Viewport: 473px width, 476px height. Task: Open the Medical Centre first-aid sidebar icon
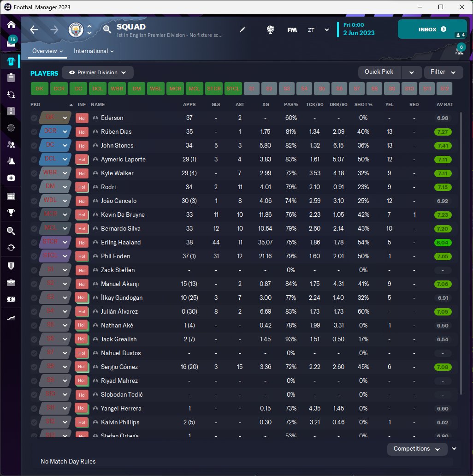click(11, 177)
